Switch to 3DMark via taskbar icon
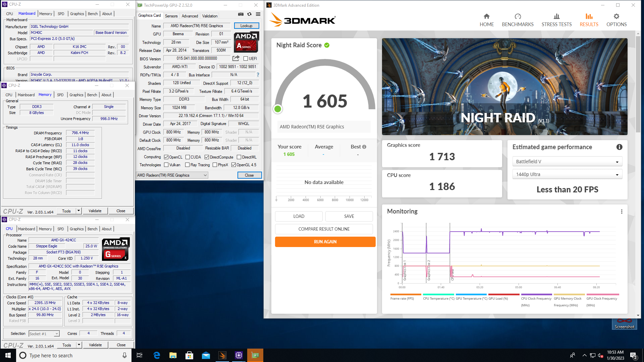Screen dimensions: 644x362 pos(222,355)
